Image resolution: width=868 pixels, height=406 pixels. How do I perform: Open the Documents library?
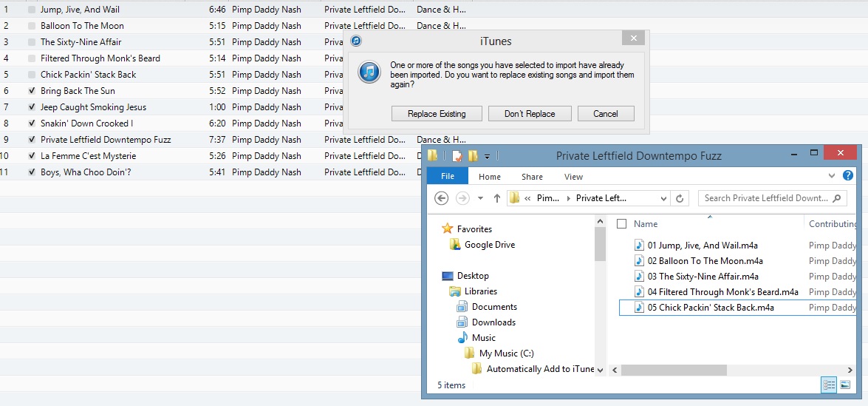click(x=494, y=306)
